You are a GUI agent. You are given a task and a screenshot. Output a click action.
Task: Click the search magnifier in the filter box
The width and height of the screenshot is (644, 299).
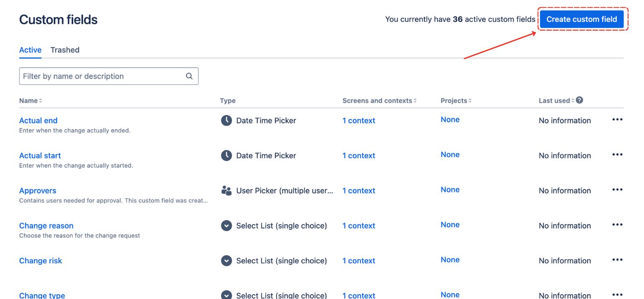(189, 76)
